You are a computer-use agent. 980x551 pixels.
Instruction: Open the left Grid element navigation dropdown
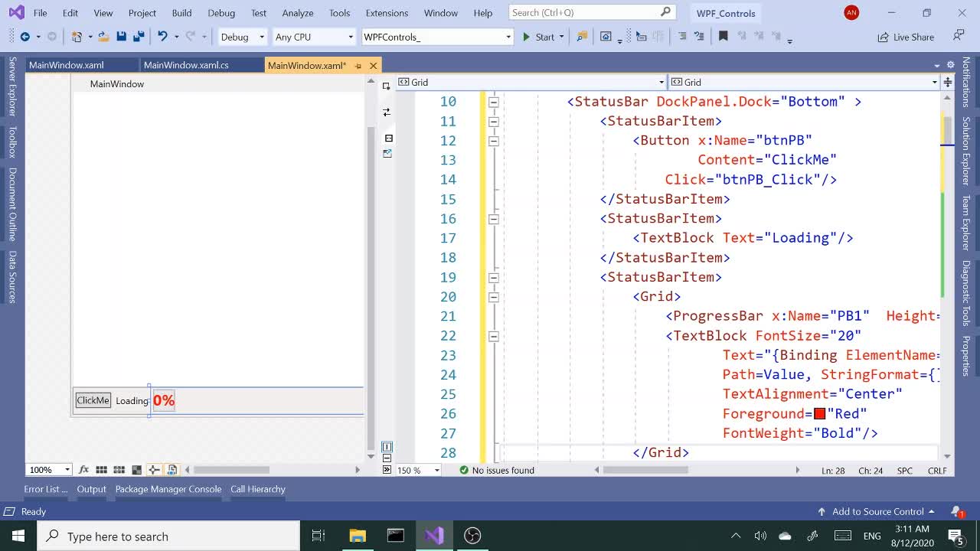tap(531, 82)
